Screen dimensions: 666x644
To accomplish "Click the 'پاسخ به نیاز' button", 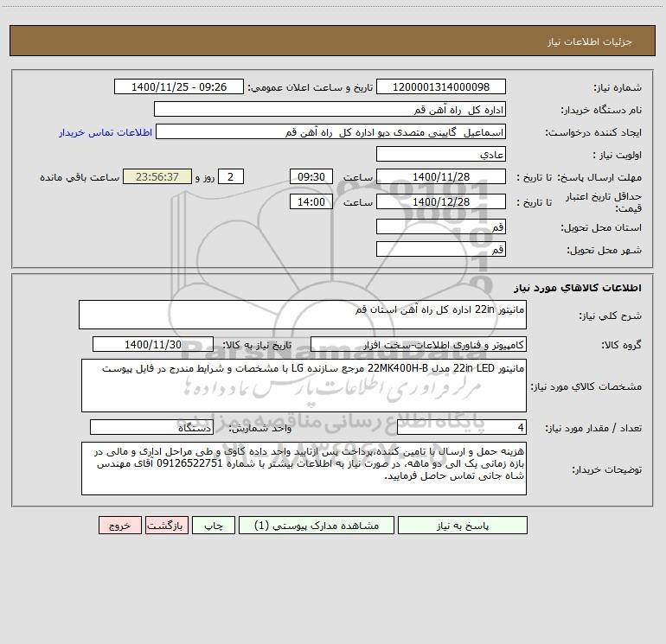I will point(463,526).
